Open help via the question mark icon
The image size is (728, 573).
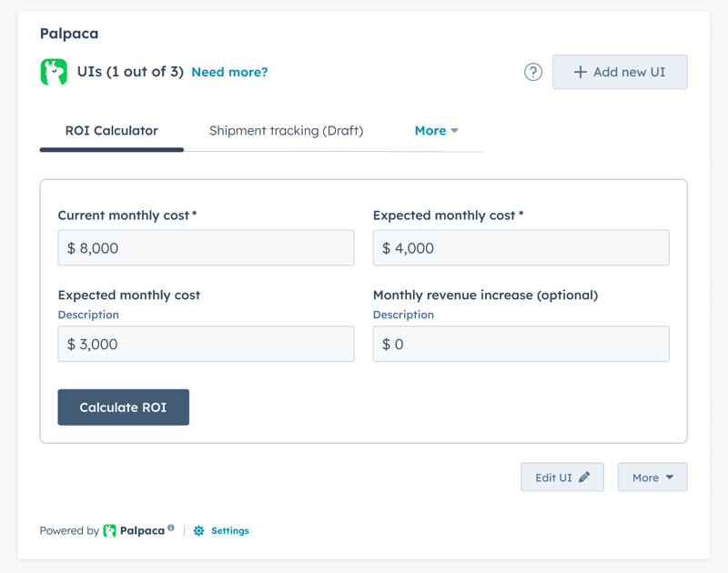pyautogui.click(x=533, y=72)
